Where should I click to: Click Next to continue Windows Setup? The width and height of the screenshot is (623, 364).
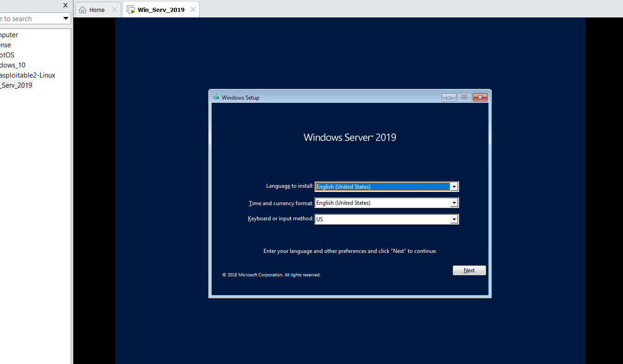tap(469, 270)
